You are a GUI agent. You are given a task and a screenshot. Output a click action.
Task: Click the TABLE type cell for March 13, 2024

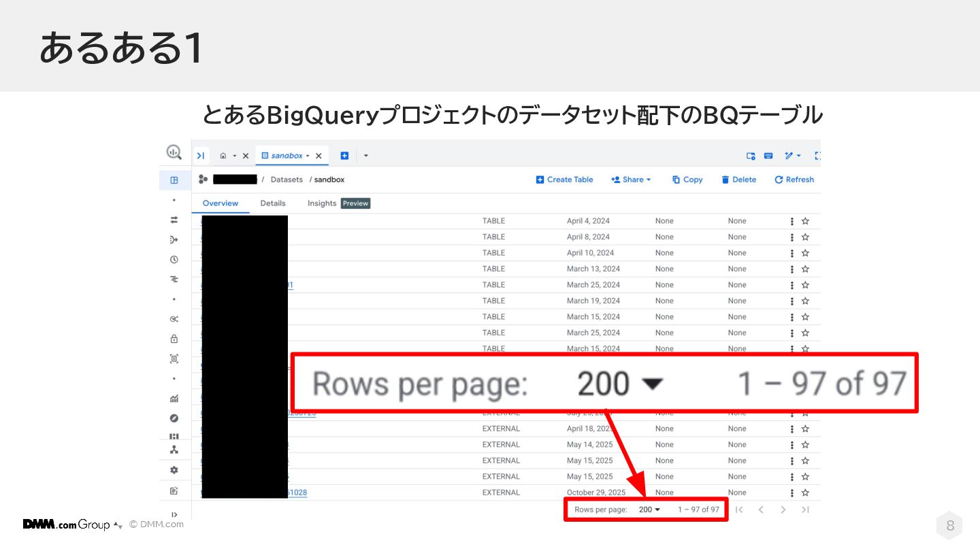(493, 269)
